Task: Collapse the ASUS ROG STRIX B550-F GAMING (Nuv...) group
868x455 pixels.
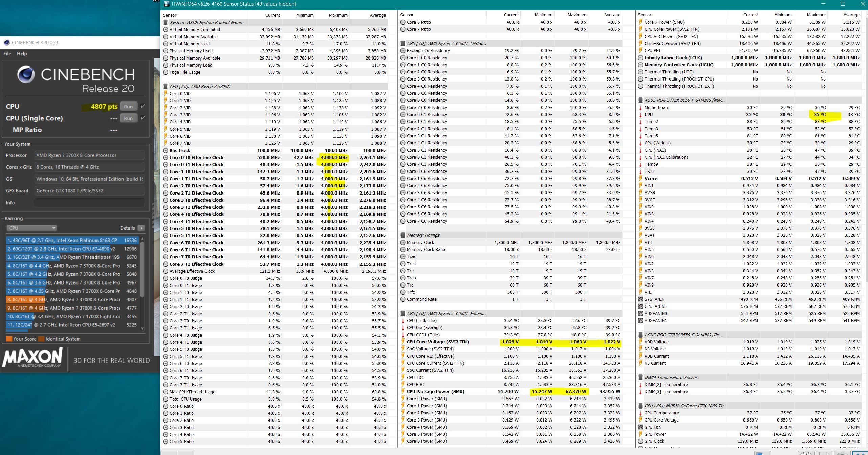Action: [x=641, y=100]
